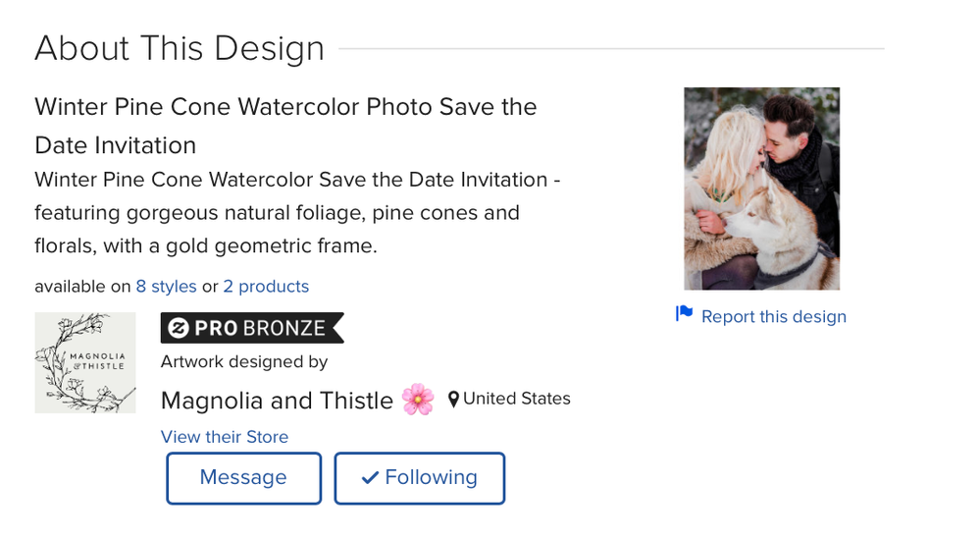Follow the "View their Store" link
The image size is (980, 540).
pyautogui.click(x=225, y=437)
